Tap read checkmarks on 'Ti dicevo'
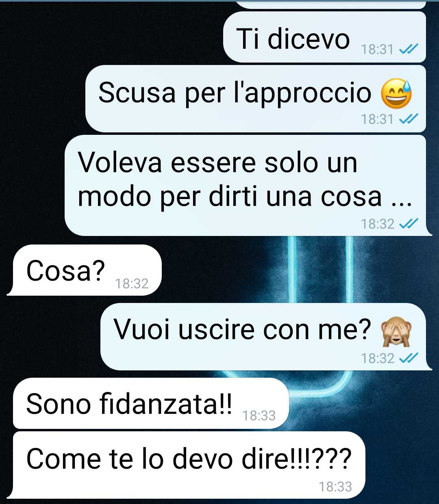The height and width of the screenshot is (504, 439). [x=409, y=50]
